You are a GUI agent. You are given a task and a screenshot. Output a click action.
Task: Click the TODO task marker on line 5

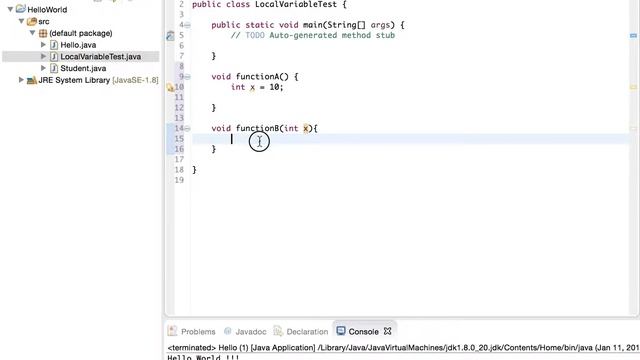170,36
